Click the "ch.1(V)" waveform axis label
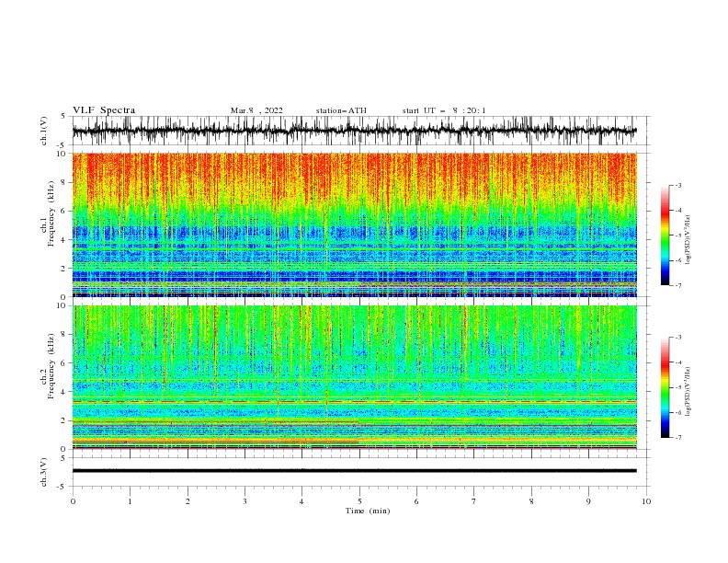The width and height of the screenshot is (728, 563). (43, 131)
